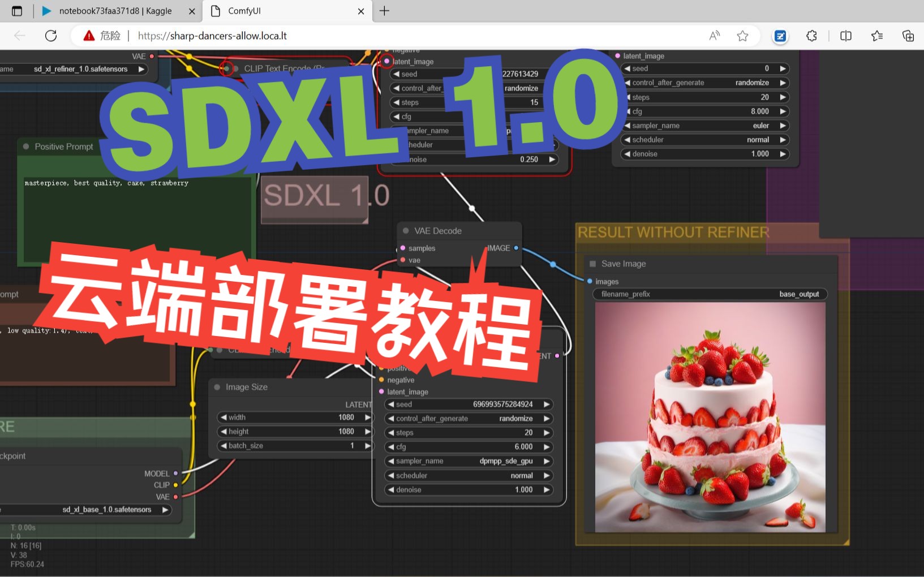Click the generated strawberry cake image
The width and height of the screenshot is (924, 577).
pos(710,417)
